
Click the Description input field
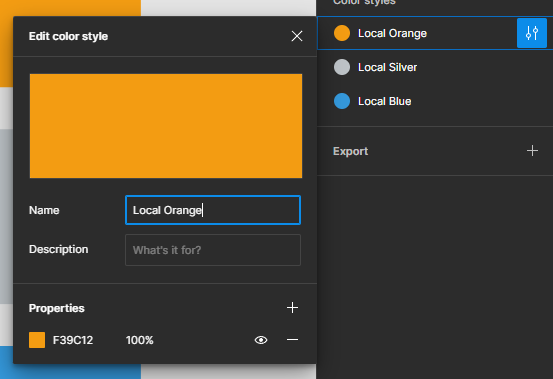point(213,250)
